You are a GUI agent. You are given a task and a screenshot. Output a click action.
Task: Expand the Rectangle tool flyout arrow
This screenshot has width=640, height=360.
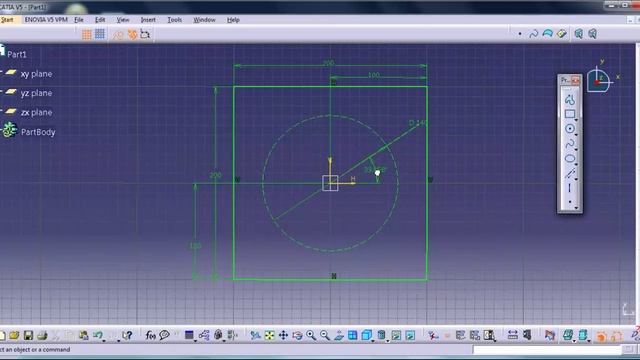(576, 120)
